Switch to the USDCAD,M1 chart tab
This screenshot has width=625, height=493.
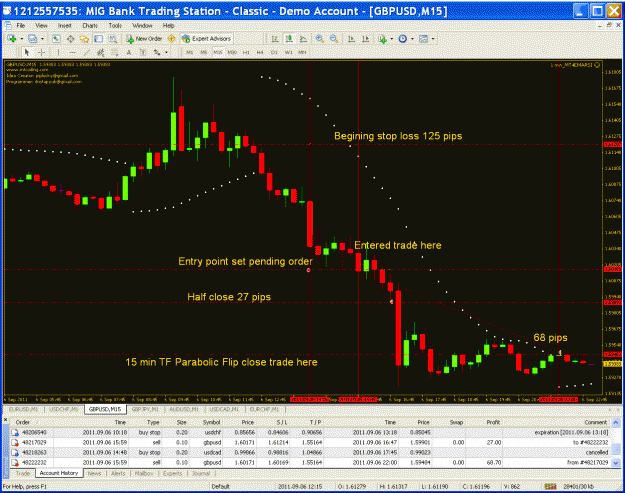224,409
